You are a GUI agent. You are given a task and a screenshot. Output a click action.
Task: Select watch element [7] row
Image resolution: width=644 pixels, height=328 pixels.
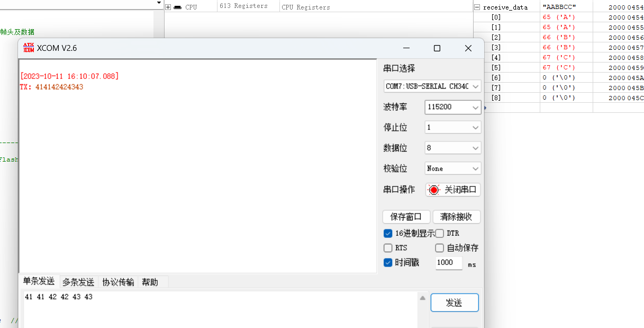(x=558, y=88)
